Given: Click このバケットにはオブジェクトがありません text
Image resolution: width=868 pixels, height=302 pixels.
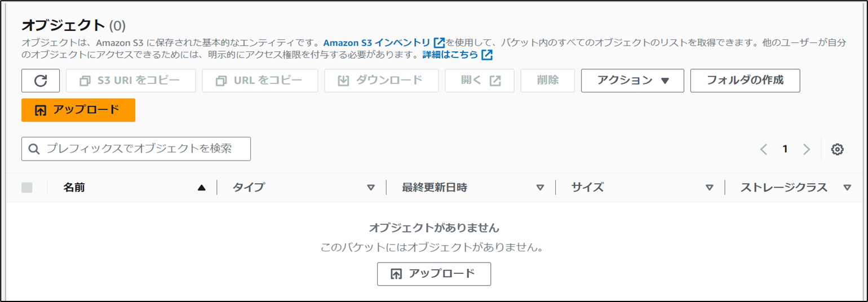Looking at the screenshot, I should [432, 247].
